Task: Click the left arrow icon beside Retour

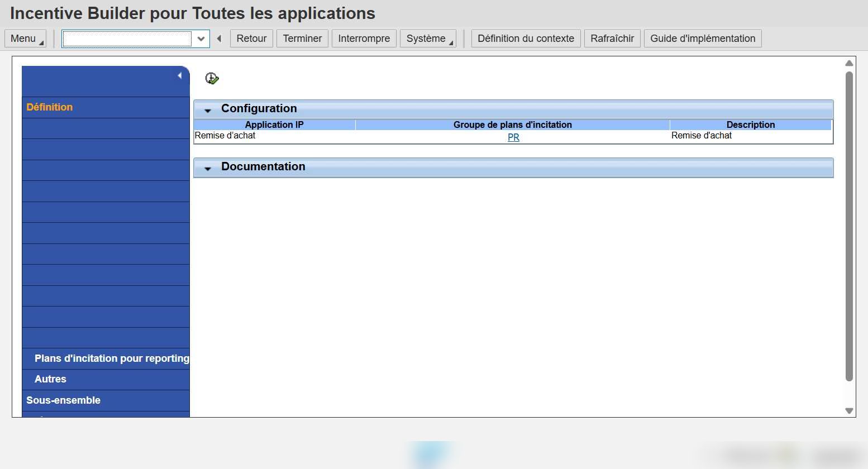Action: pyautogui.click(x=219, y=39)
